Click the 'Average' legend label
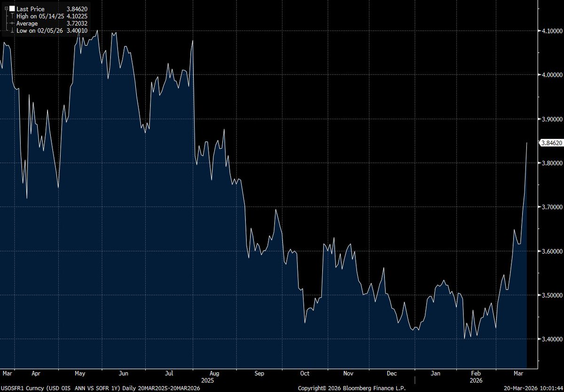This screenshot has height=392, width=564. (27, 23)
